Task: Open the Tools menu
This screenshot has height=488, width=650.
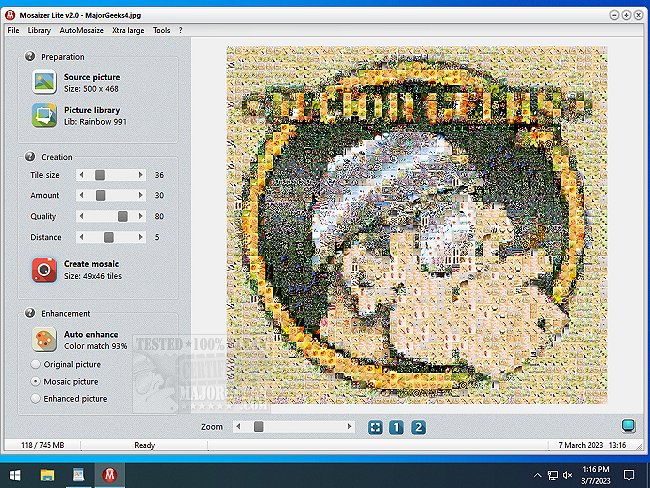Action: point(162,30)
